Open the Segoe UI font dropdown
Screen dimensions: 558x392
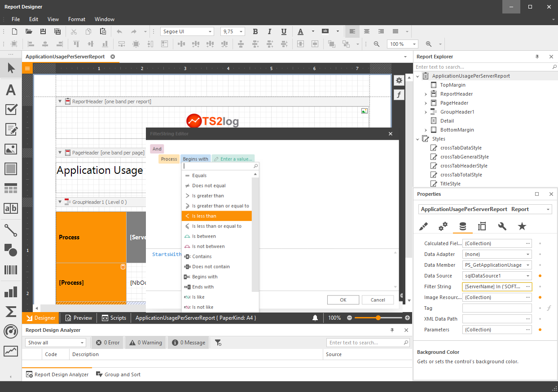click(210, 31)
